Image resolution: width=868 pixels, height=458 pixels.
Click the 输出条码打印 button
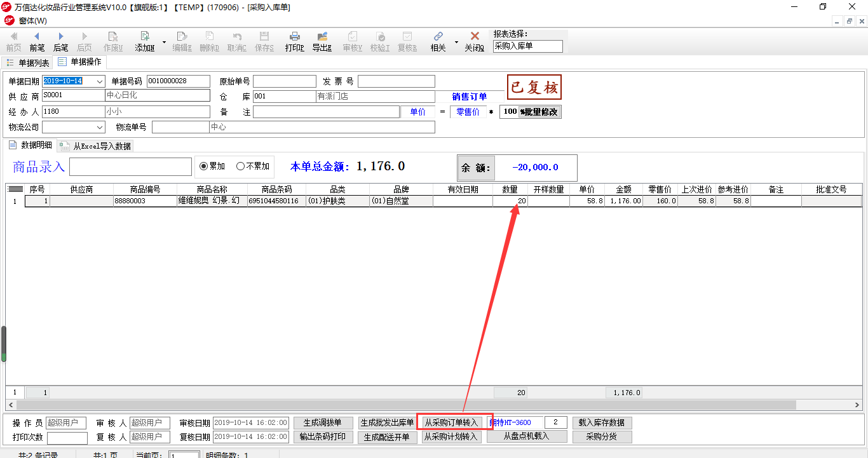[x=323, y=437]
